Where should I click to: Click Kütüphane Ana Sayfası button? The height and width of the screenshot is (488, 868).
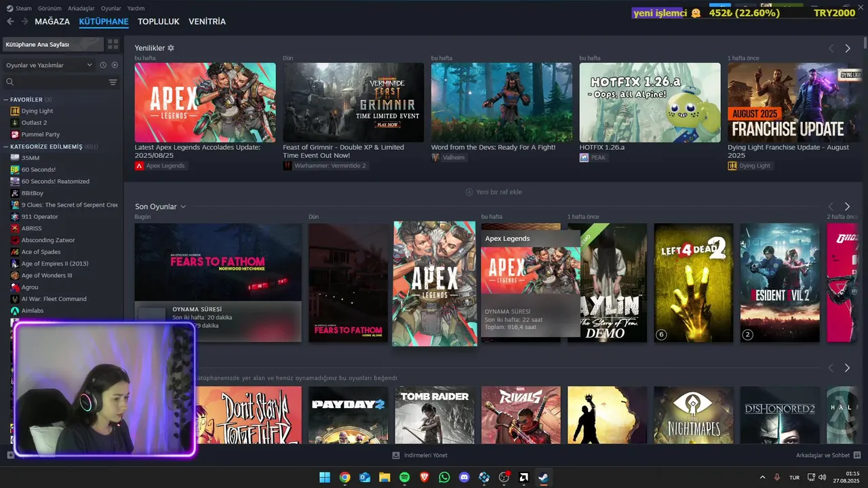click(53, 44)
